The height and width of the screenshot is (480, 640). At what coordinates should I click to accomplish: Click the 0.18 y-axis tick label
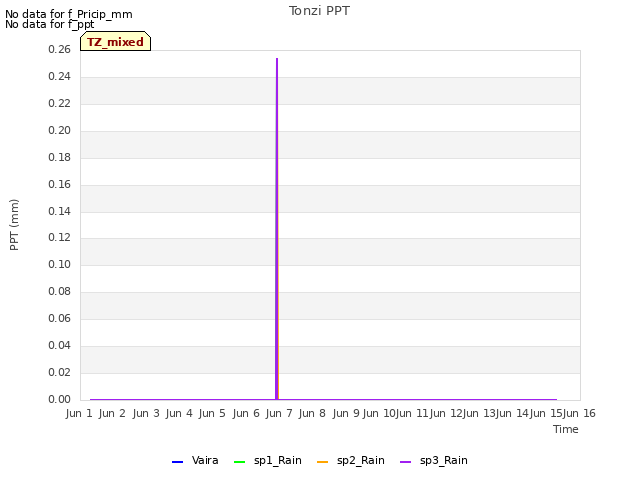60,157
